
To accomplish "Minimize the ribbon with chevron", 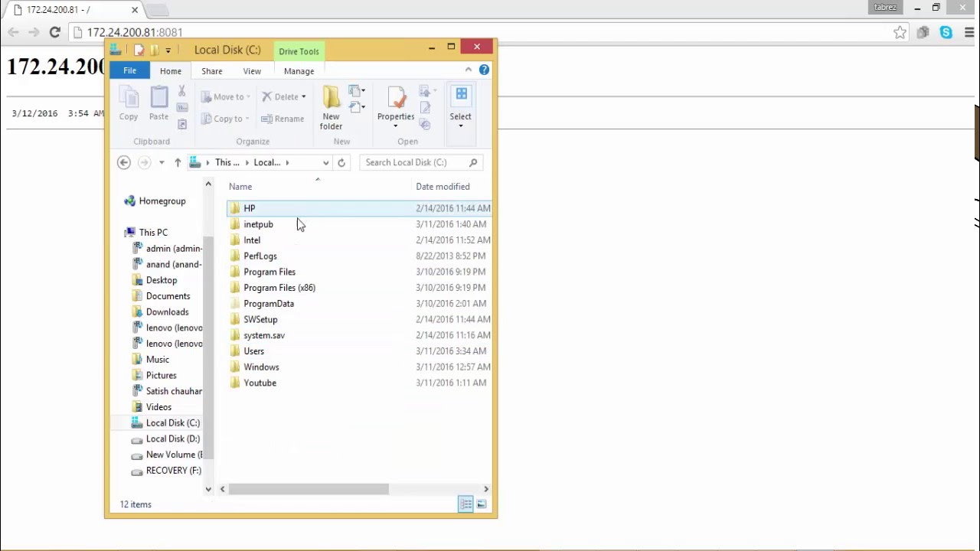I will 468,70.
